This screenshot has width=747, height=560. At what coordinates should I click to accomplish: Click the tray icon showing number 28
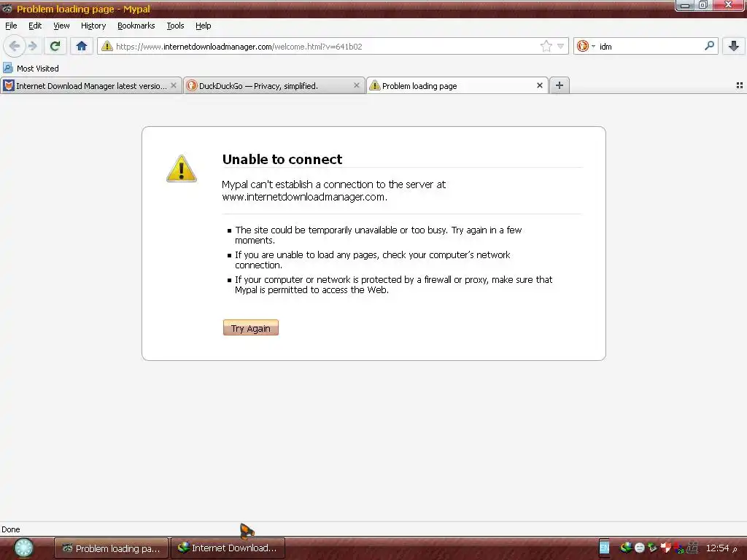pyautogui.click(x=679, y=548)
